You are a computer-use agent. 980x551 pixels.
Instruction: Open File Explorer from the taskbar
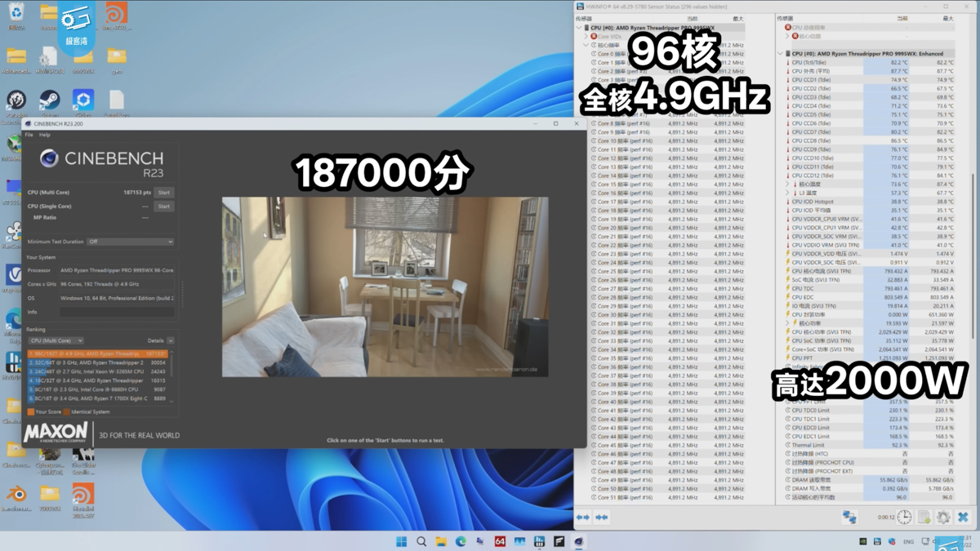pyautogui.click(x=441, y=541)
